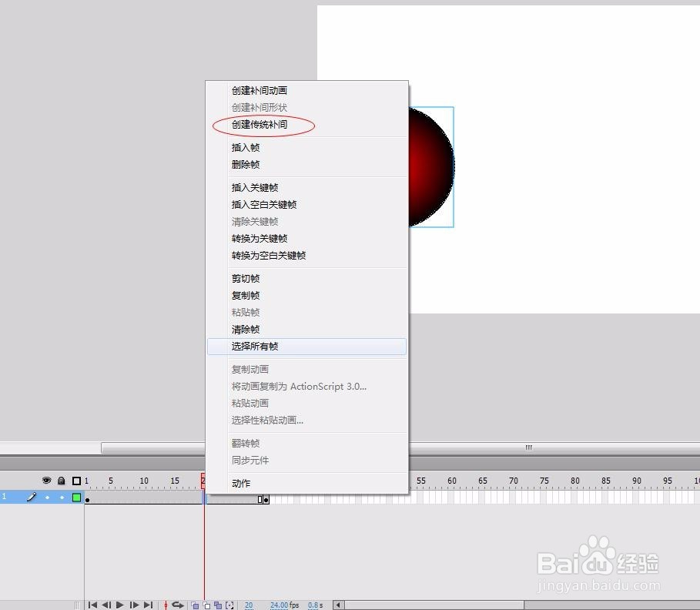Go to first frame button
700x610 pixels.
tap(92, 605)
